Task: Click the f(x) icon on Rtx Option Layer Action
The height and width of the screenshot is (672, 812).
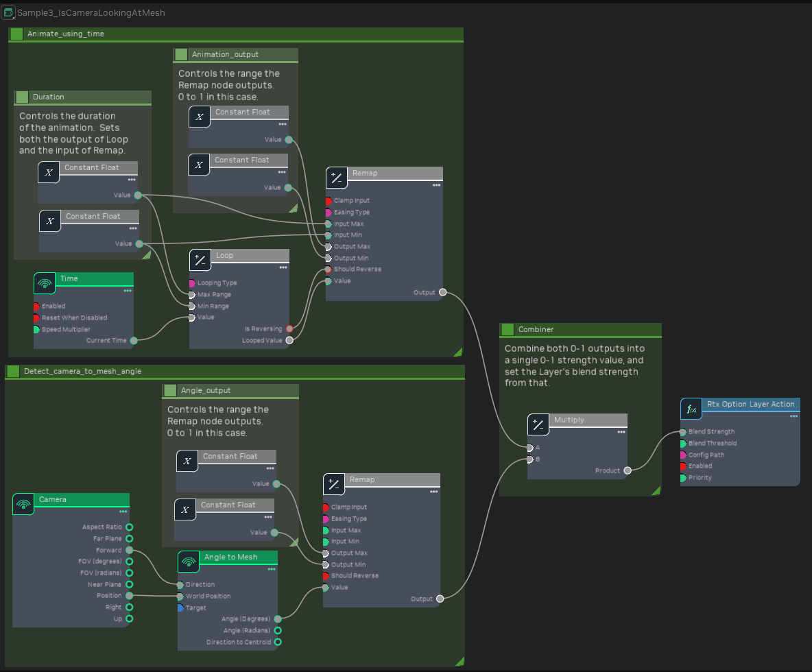Action: pos(691,409)
